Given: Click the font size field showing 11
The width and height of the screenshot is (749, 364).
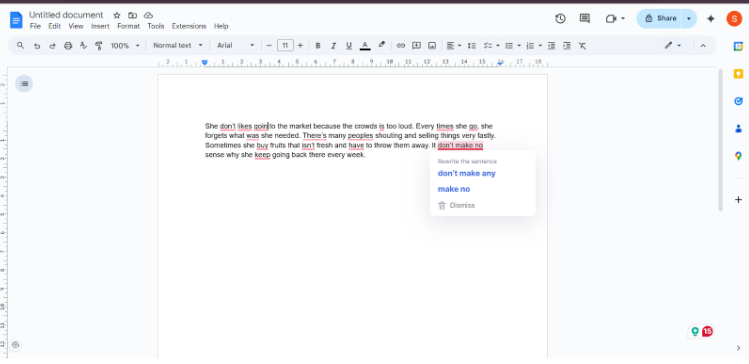Looking at the screenshot, I should pyautogui.click(x=285, y=46).
